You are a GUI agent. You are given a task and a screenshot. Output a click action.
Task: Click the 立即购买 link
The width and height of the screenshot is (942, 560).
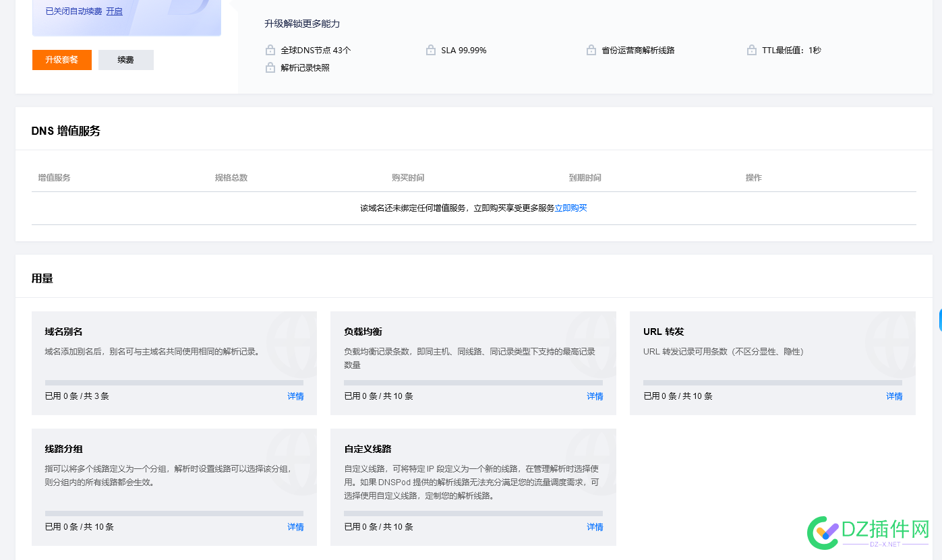click(x=570, y=208)
